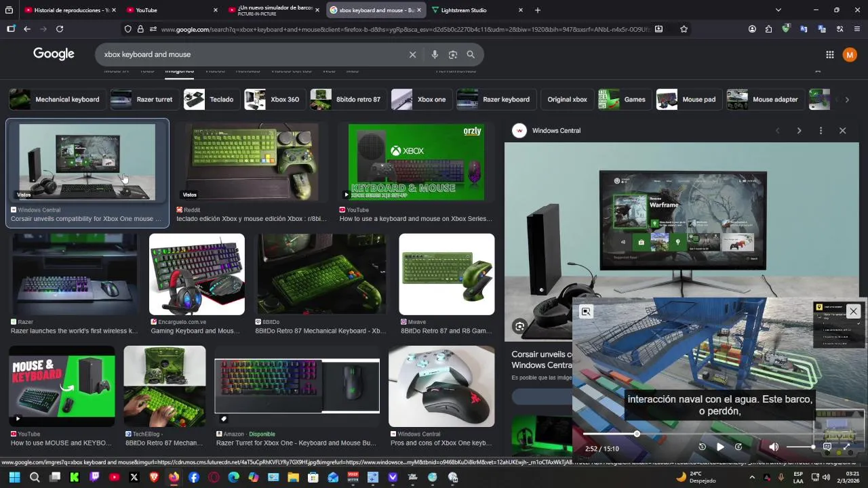Return picture-in-picture video to its tab
Image resolution: width=868 pixels, height=488 pixels.
[586, 312]
